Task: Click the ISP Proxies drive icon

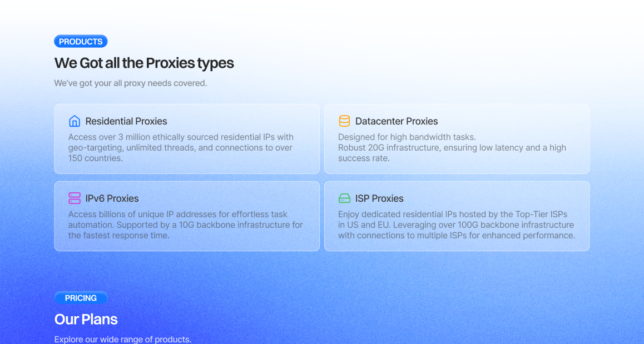Action: (344, 198)
